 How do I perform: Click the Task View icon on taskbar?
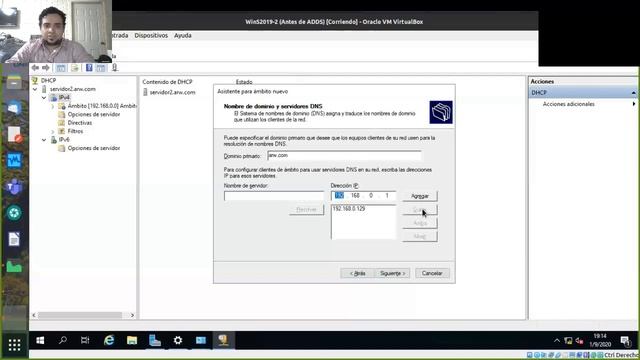[85, 340]
